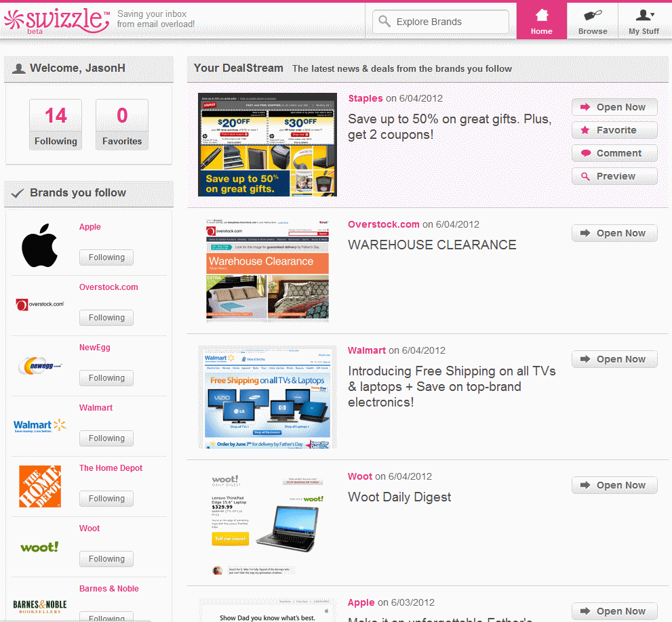Open the Browse tab
The image size is (672, 622).
[x=592, y=21]
